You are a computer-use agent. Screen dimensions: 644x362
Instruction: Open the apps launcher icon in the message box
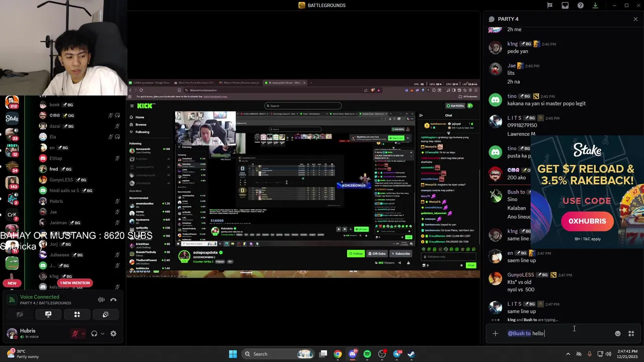(x=631, y=333)
